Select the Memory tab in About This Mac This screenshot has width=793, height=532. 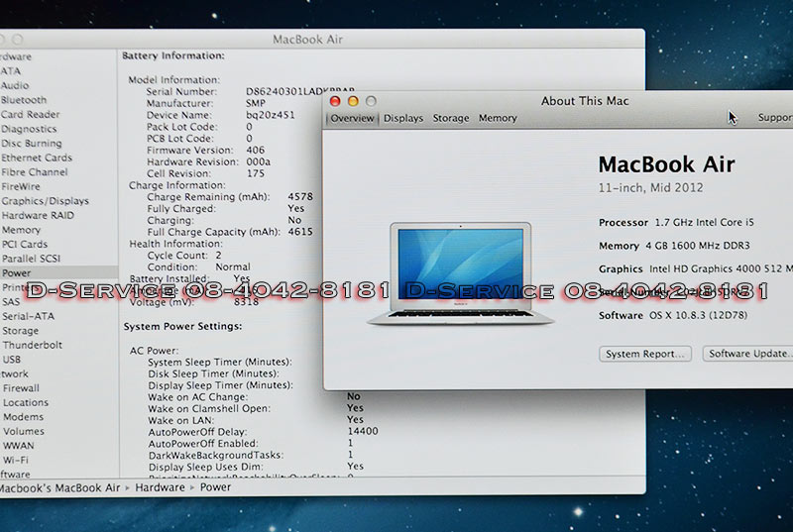pos(498,118)
